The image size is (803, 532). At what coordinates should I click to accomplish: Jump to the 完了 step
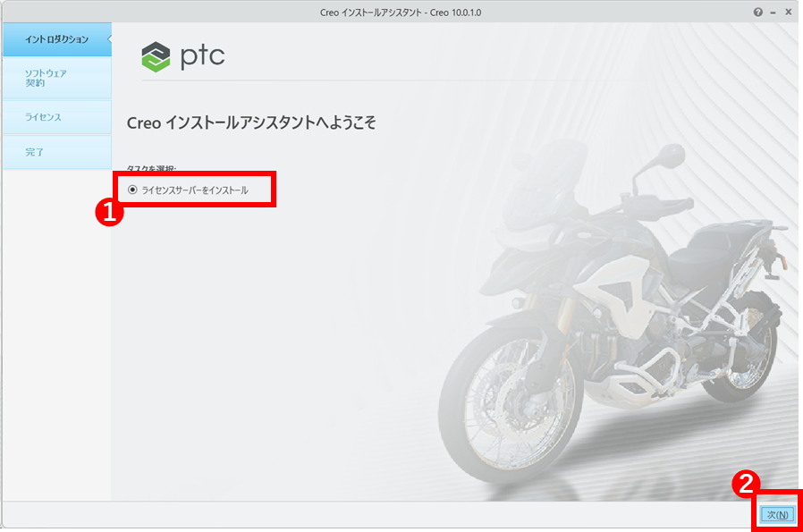55,152
